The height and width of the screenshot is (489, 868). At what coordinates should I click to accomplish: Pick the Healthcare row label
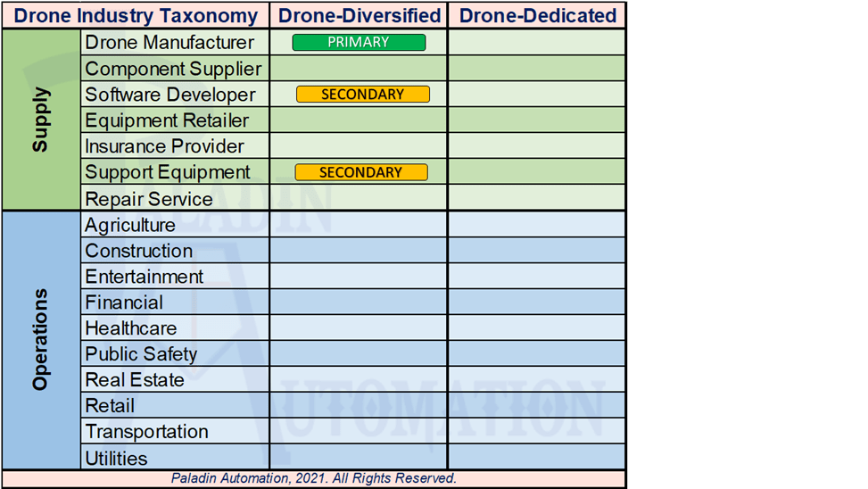(x=130, y=328)
